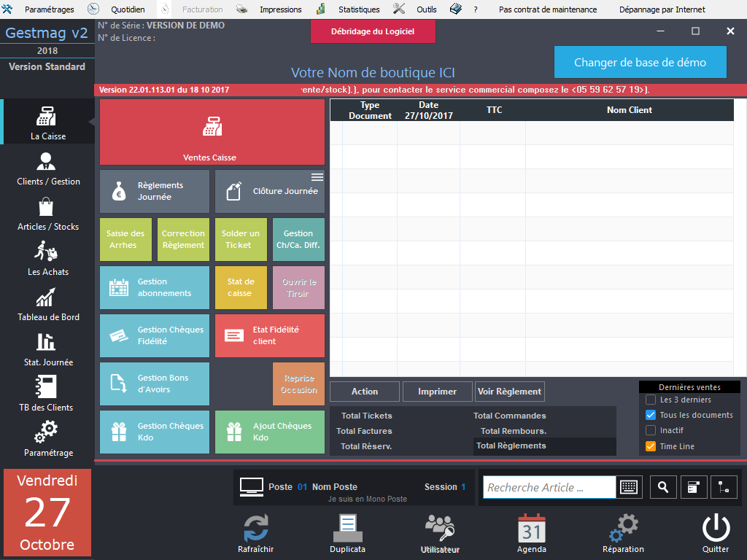Viewport: 747px width, 560px height.
Task: Click the Nom Client column header
Action: coord(630,110)
